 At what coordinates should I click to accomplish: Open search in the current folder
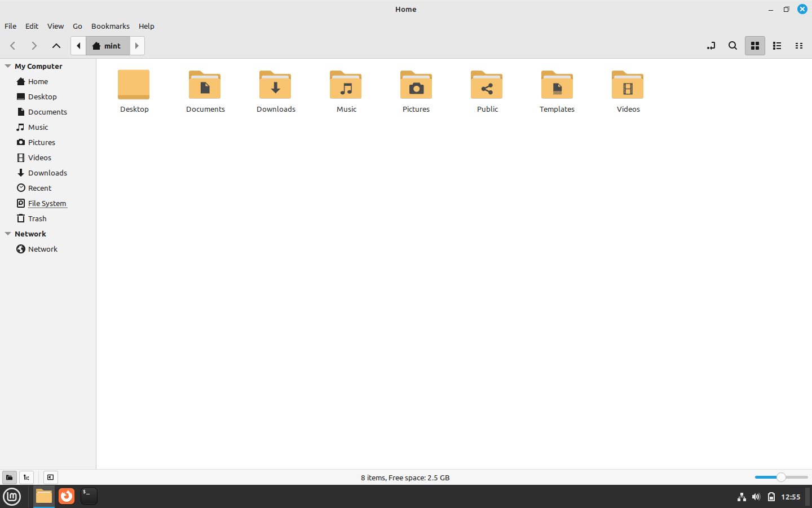pyautogui.click(x=732, y=46)
